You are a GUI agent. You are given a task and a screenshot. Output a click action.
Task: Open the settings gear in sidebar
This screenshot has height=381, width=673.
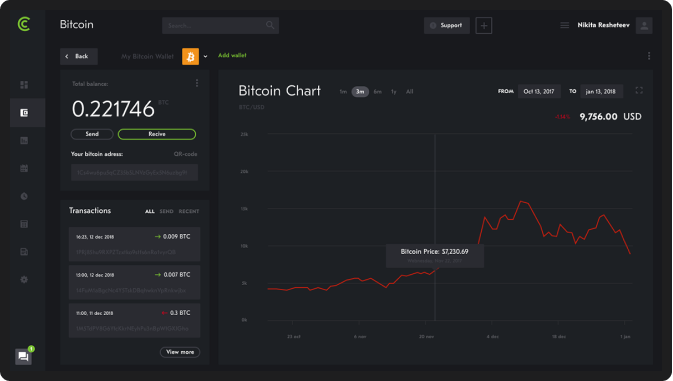point(24,279)
